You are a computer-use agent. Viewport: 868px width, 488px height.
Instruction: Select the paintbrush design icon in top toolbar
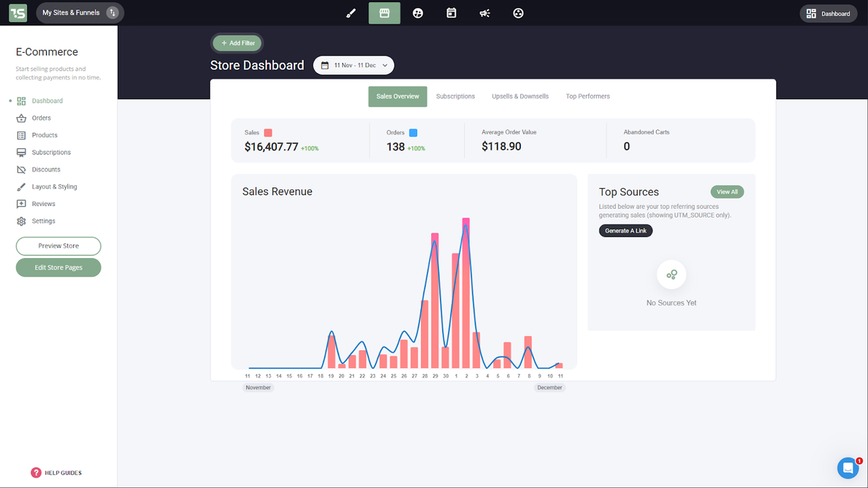pyautogui.click(x=351, y=12)
